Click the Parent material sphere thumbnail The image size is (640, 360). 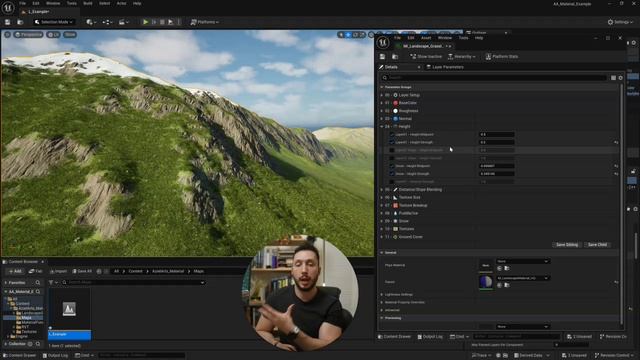click(x=486, y=282)
